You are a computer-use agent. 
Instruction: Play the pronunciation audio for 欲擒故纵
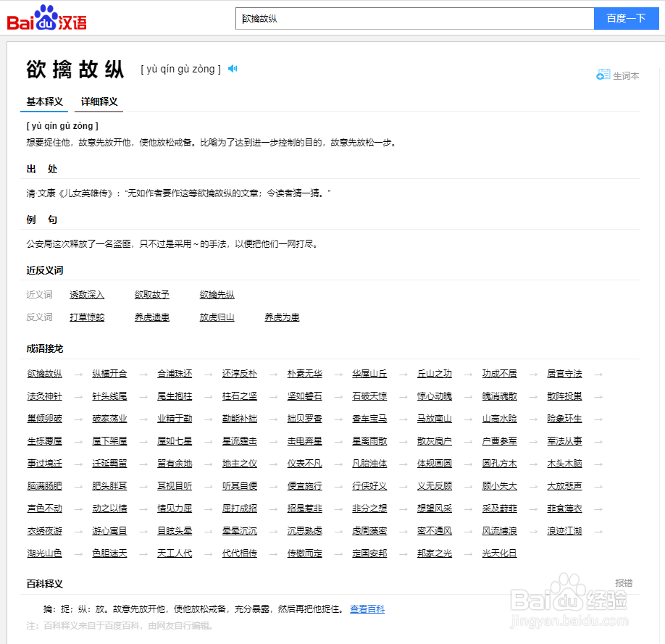coord(232,68)
